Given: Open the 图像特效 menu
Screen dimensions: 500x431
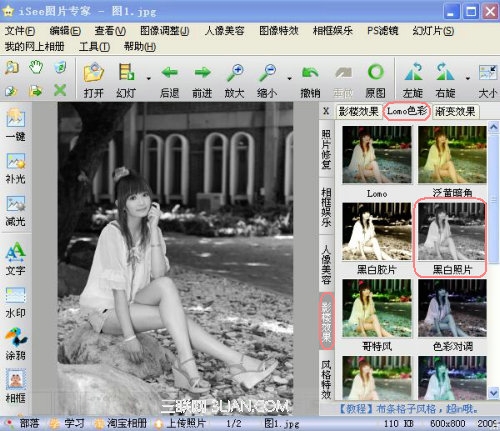Looking at the screenshot, I should tap(279, 31).
